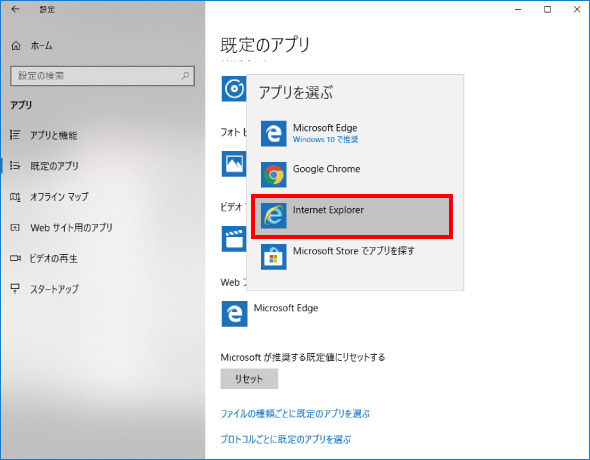Open アプリと機能 section
This screenshot has height=460, width=590.
[x=53, y=135]
